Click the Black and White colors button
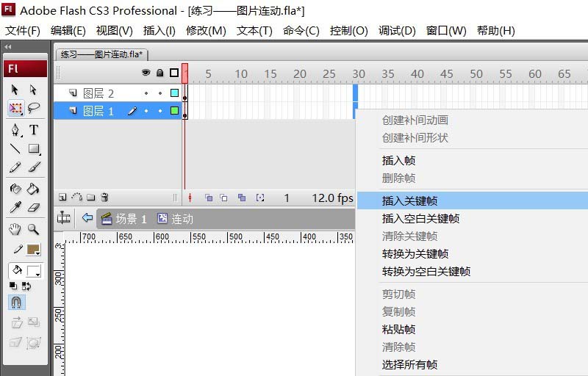Image resolution: width=588 pixels, height=376 pixels. (x=13, y=286)
